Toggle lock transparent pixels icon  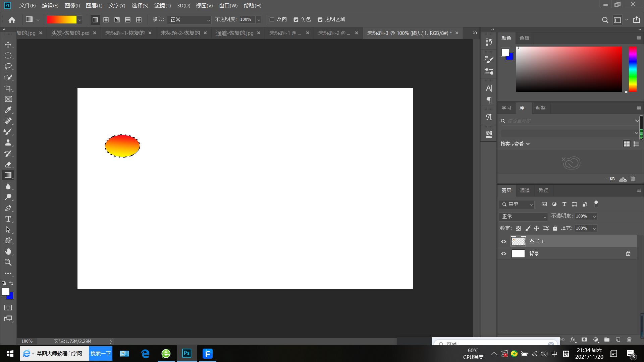coord(518,228)
